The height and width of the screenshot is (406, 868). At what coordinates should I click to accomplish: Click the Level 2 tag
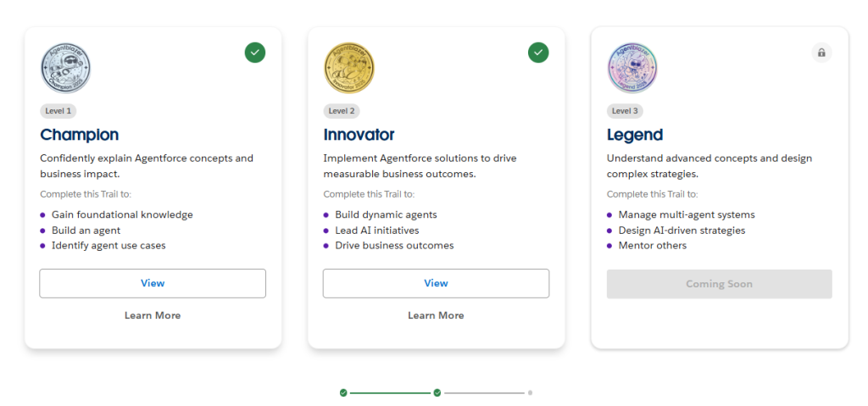point(342,111)
